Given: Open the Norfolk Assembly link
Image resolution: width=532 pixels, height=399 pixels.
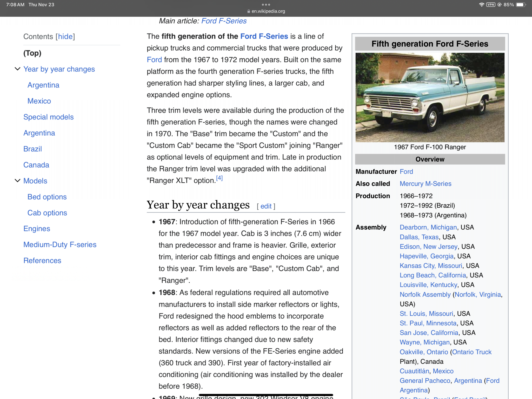Looking at the screenshot, I should [x=425, y=294].
